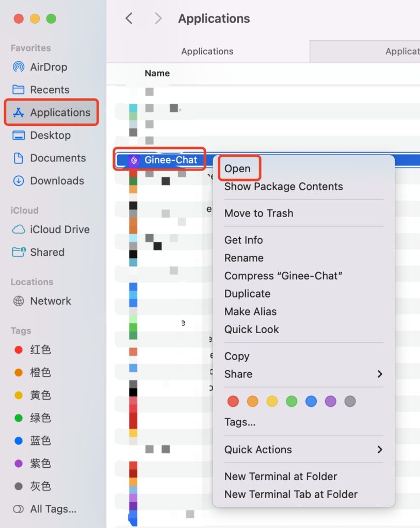Open Desktop label in sidebar
Screen dimensions: 420x528
pos(51,136)
